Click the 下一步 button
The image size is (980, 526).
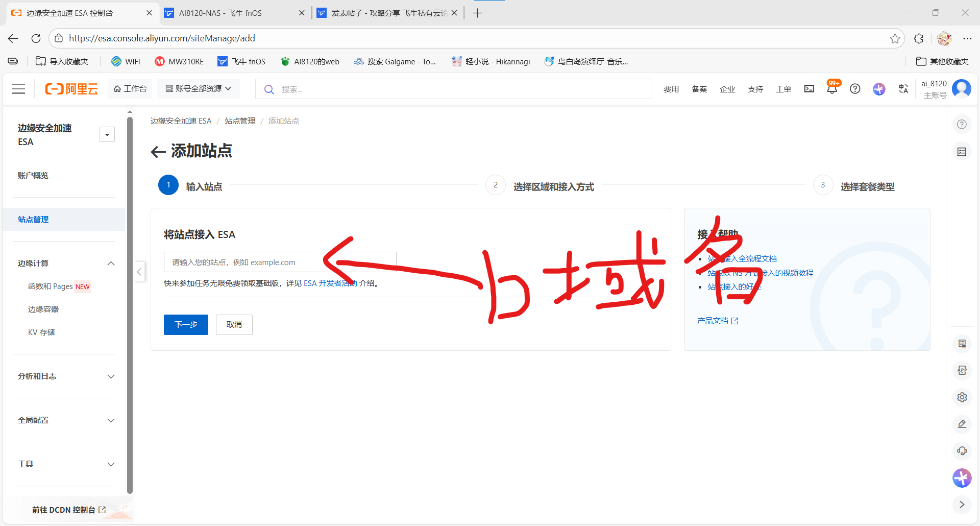pyautogui.click(x=185, y=324)
